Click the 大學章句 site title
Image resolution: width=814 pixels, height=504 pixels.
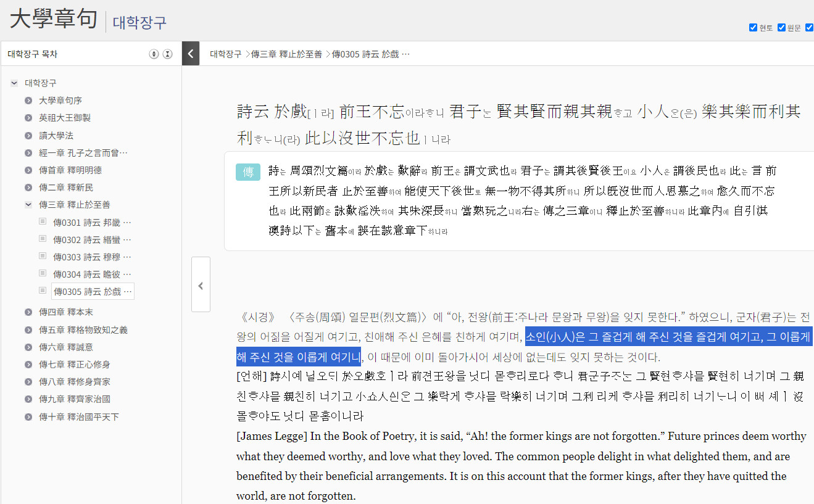54,19
